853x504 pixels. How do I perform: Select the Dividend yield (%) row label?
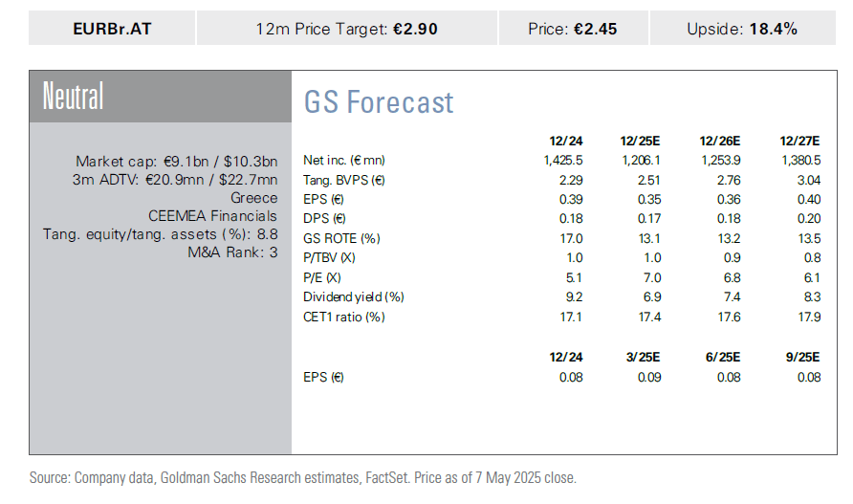(353, 297)
